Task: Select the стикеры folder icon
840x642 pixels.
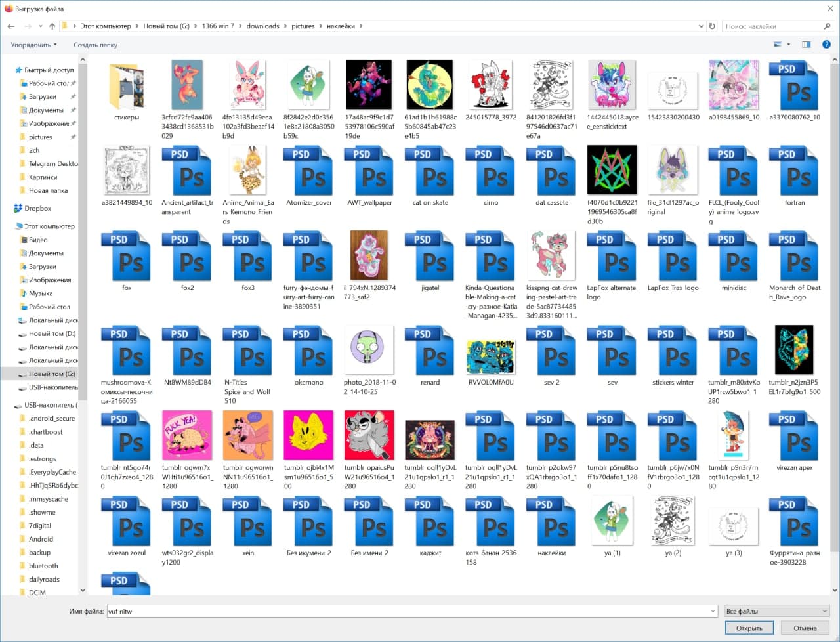Action: (x=127, y=87)
